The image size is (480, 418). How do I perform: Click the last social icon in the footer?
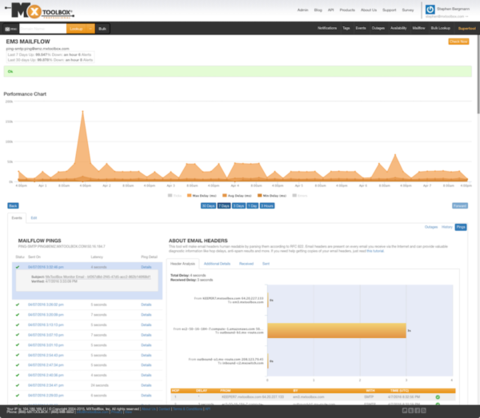[x=423, y=411]
